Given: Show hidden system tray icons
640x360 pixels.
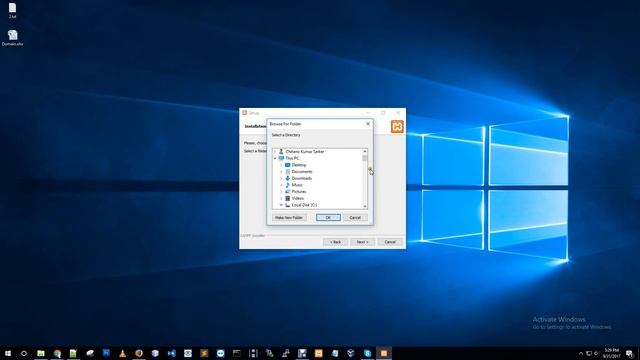Looking at the screenshot, I should (581, 353).
